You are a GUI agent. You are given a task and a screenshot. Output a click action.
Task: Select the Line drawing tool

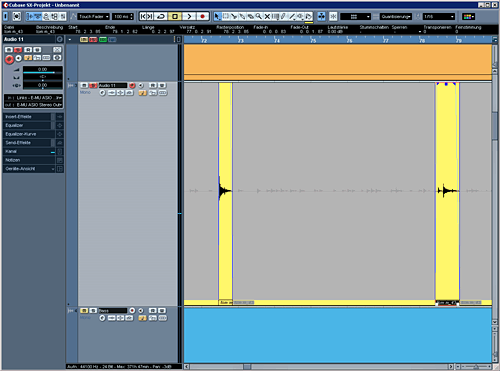tap(292, 16)
